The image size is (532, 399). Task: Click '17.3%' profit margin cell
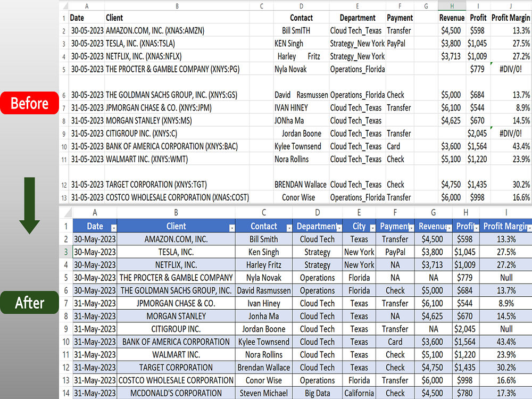[x=506, y=393]
